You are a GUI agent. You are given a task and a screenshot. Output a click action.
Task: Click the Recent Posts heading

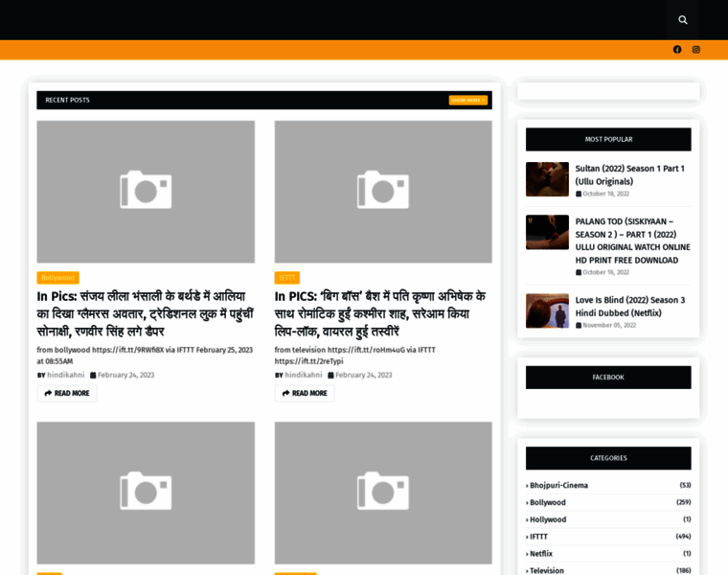tap(67, 101)
